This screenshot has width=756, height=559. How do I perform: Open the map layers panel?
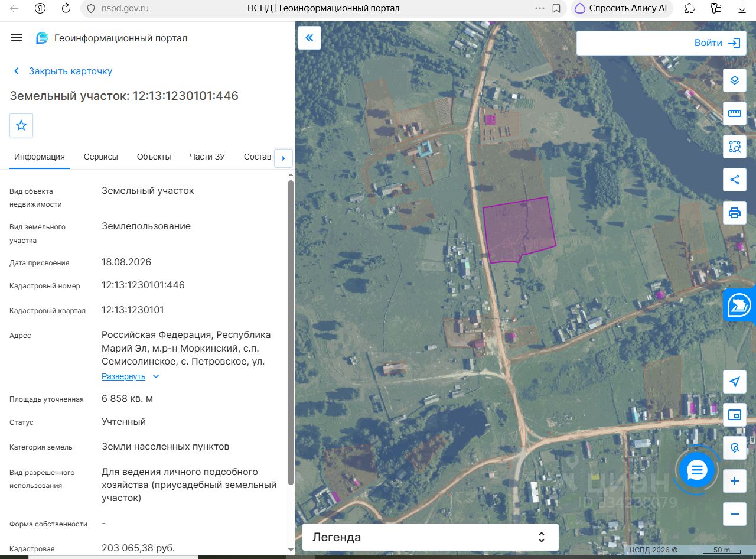735,80
